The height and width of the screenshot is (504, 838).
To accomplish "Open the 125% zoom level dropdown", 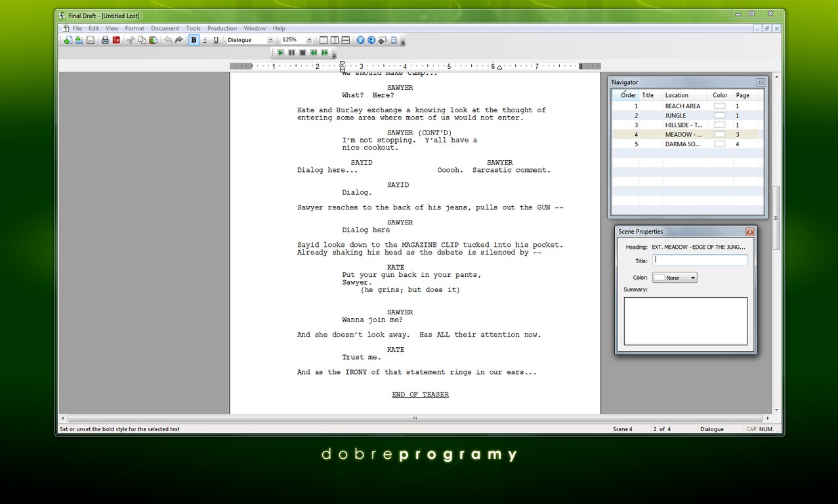I will 309,40.
